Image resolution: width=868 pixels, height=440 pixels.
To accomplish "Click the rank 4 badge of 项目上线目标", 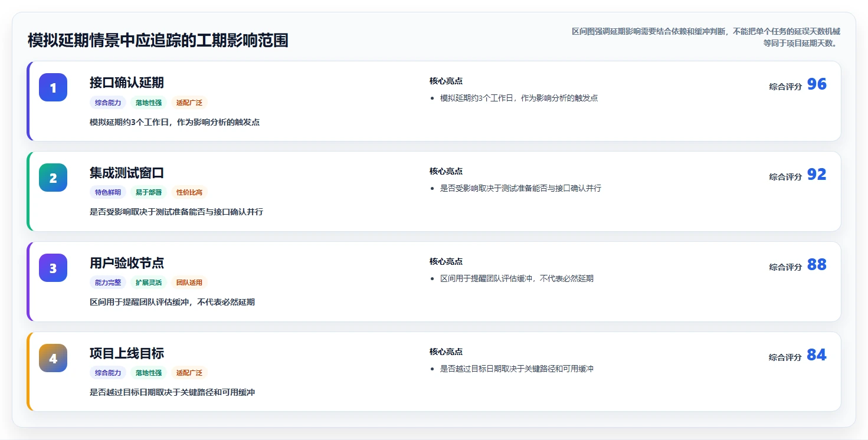I will (x=53, y=358).
